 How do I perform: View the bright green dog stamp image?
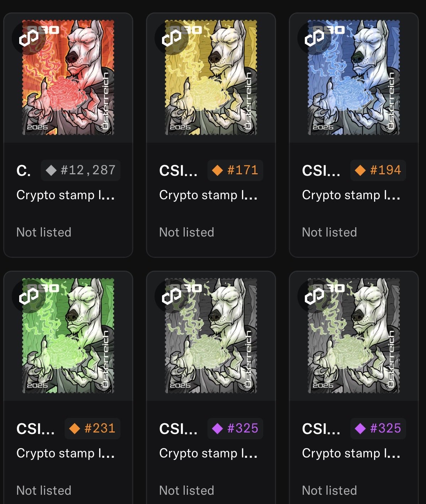pyautogui.click(x=68, y=336)
